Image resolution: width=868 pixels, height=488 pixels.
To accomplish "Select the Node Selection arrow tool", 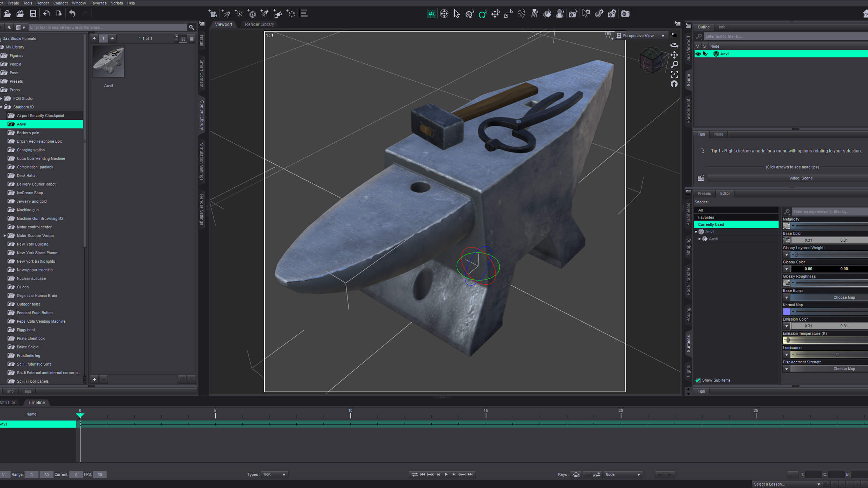I will (457, 14).
